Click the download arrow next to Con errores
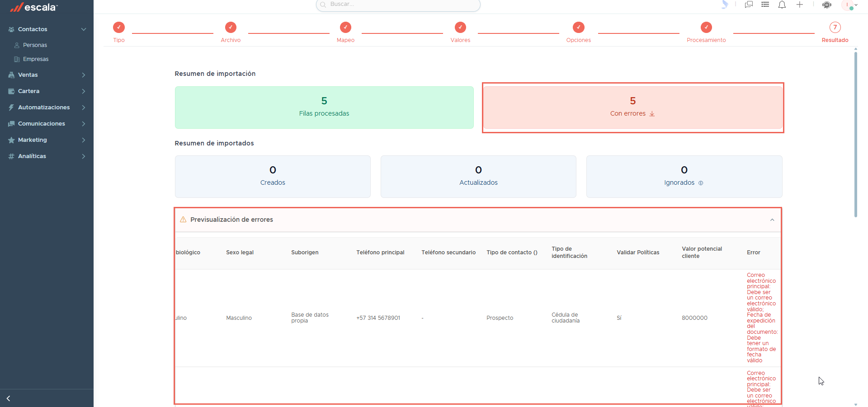The width and height of the screenshot is (868, 407). click(x=652, y=114)
